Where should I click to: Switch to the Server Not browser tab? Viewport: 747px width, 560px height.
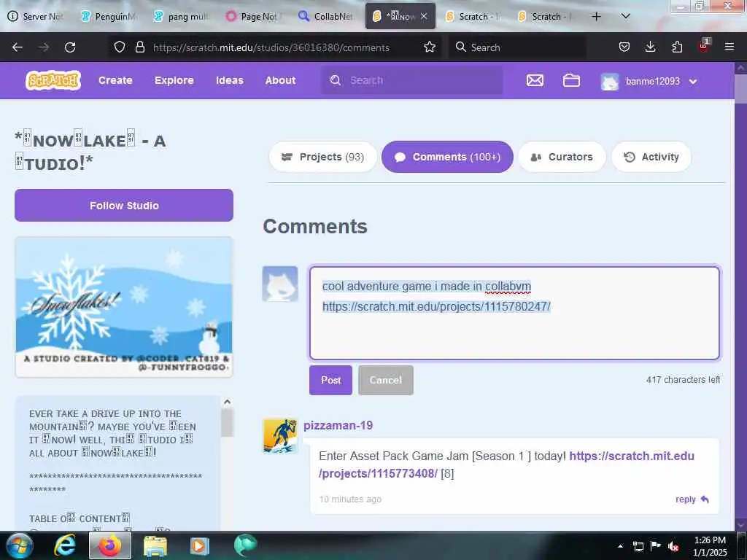click(x=36, y=17)
